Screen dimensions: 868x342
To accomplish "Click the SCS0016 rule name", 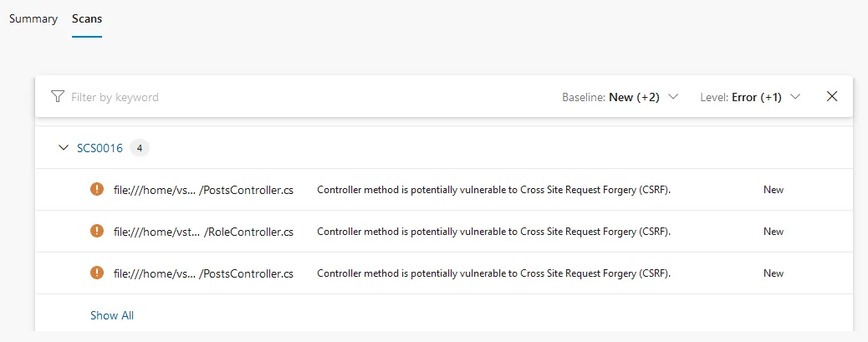I will (100, 148).
